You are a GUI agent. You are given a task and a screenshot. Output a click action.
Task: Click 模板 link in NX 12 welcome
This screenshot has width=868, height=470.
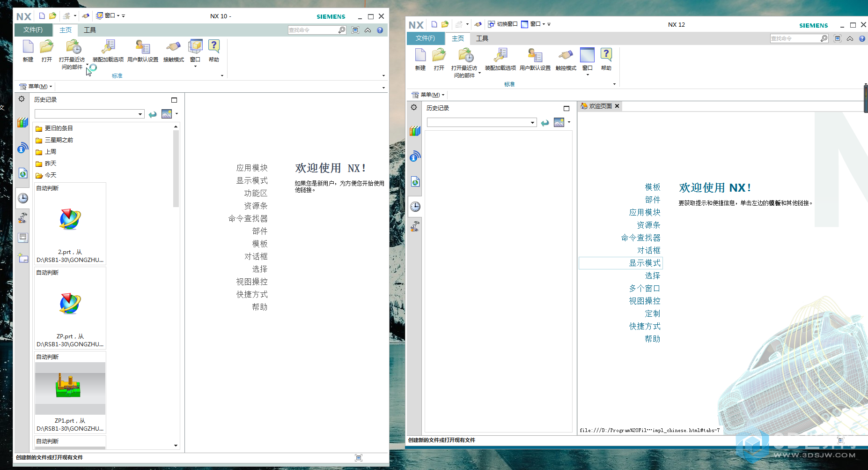(653, 187)
